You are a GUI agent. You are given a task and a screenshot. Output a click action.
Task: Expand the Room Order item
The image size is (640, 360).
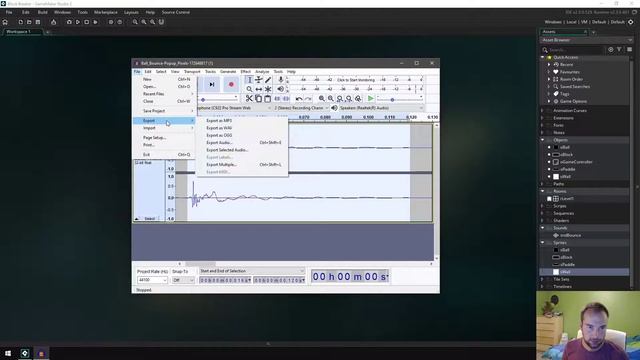tap(549, 79)
